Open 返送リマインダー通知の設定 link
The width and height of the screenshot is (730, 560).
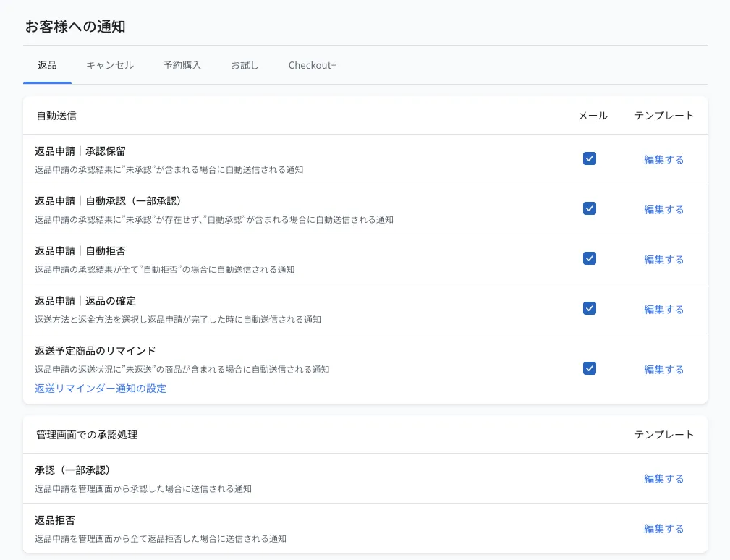101,389
